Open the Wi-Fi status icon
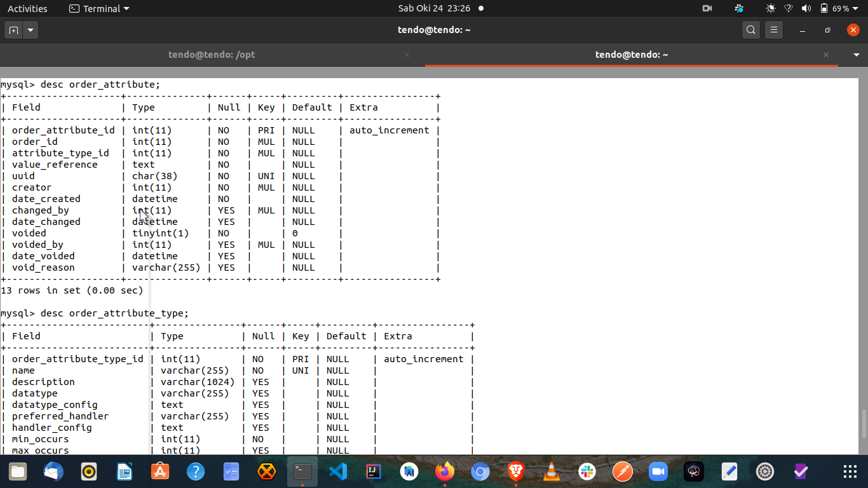The width and height of the screenshot is (868, 488). click(789, 9)
